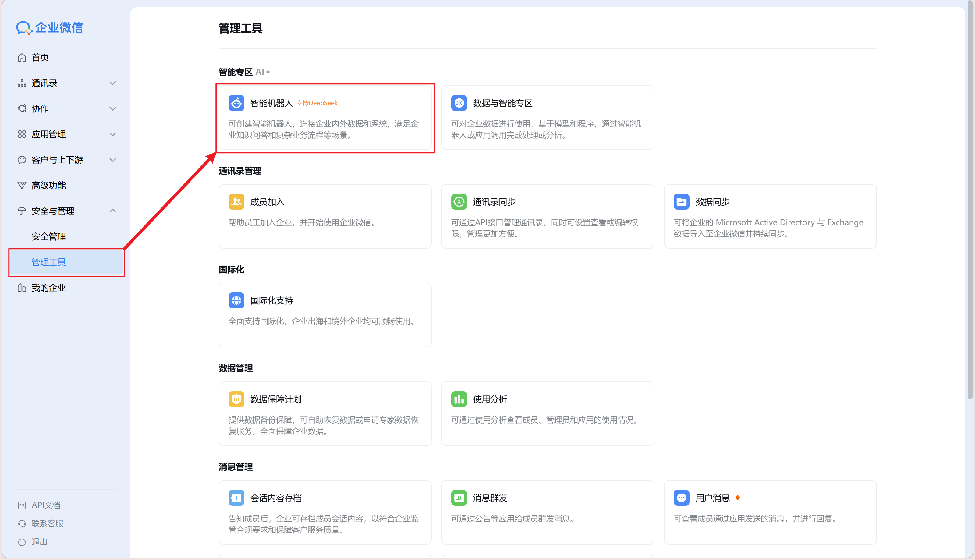Click the 消息群发 green icon

pos(459,498)
